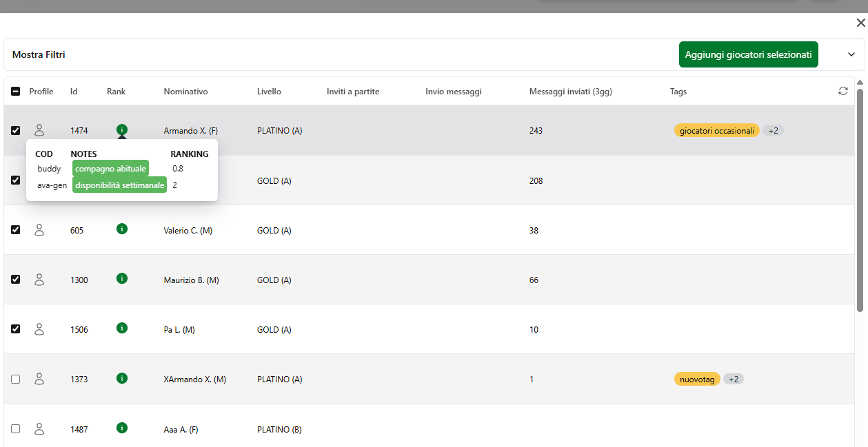The width and height of the screenshot is (868, 447).
Task: Click Invio messaggi column header
Action: coord(454,92)
